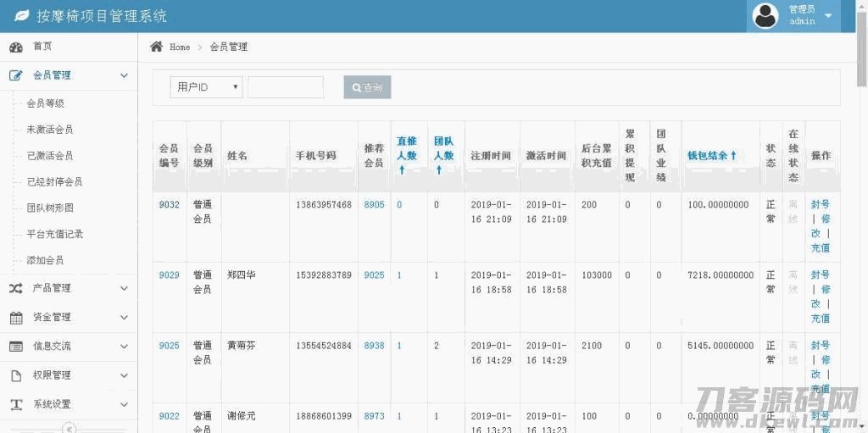Viewport: 868px width, 433px height.
Task: Open the 用户ID search field dropdown
Action: 206,87
